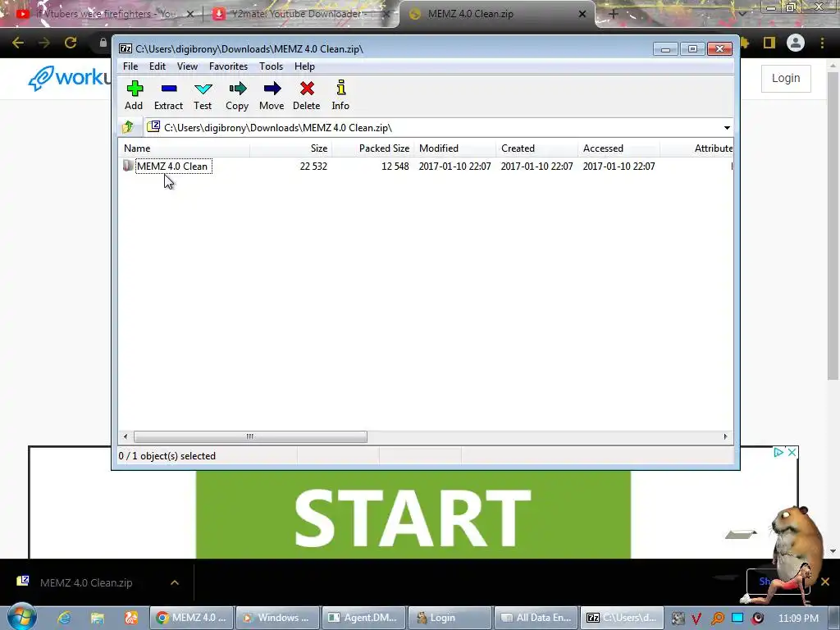Open Windows Explorer folder taskbar icon
This screenshot has height=630, width=840.
(97, 618)
